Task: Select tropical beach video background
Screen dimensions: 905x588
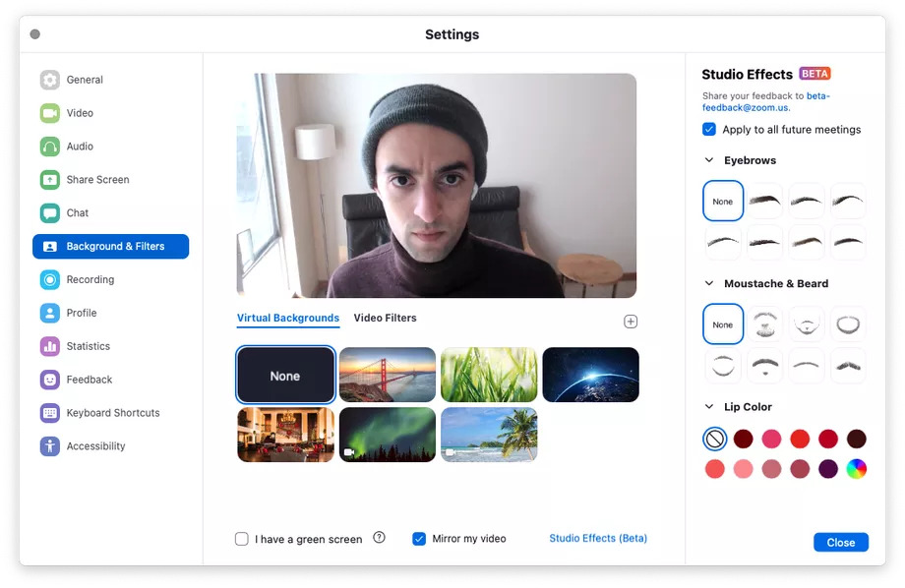Action: (489, 435)
